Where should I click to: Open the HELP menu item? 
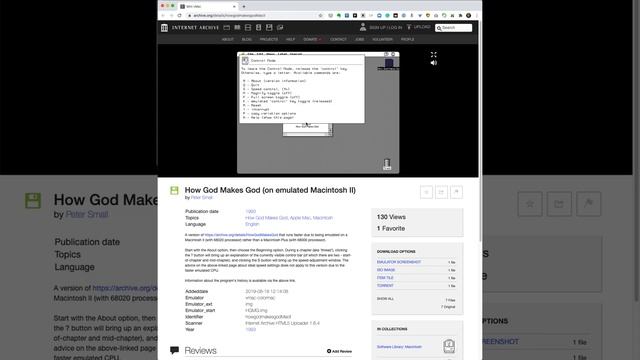pyautogui.click(x=290, y=40)
